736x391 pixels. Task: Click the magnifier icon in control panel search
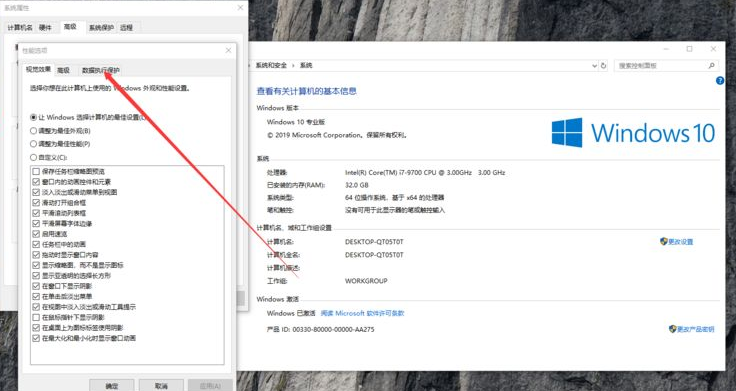pyautogui.click(x=712, y=66)
